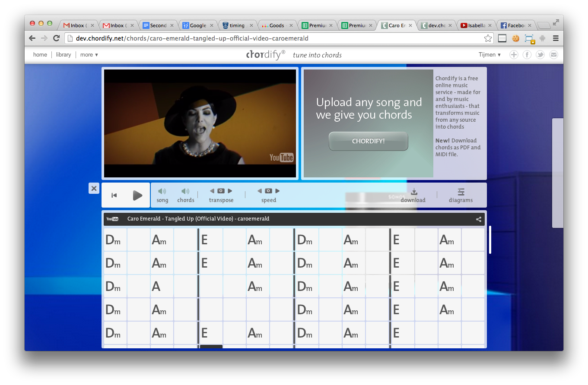Click the download icon for chords
Image resolution: width=588 pixels, height=385 pixels.
point(414,191)
